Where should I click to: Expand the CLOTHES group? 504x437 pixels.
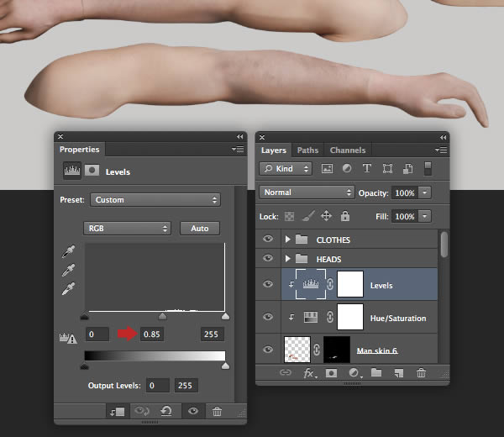tap(287, 239)
